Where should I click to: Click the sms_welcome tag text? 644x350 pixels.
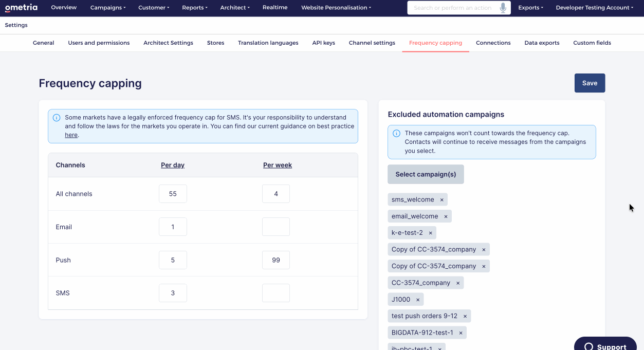coord(413,199)
